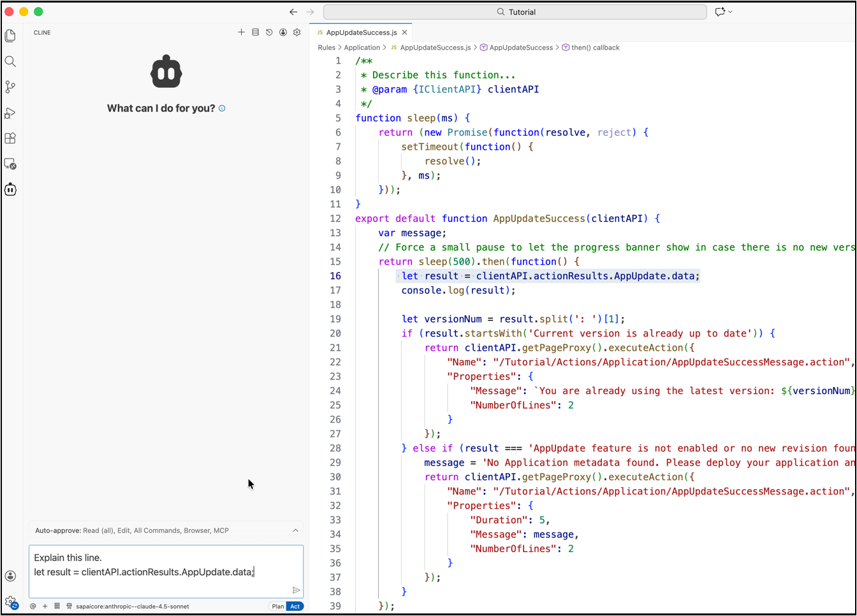
Task: Click the CLINE panel title
Action: 42,33
